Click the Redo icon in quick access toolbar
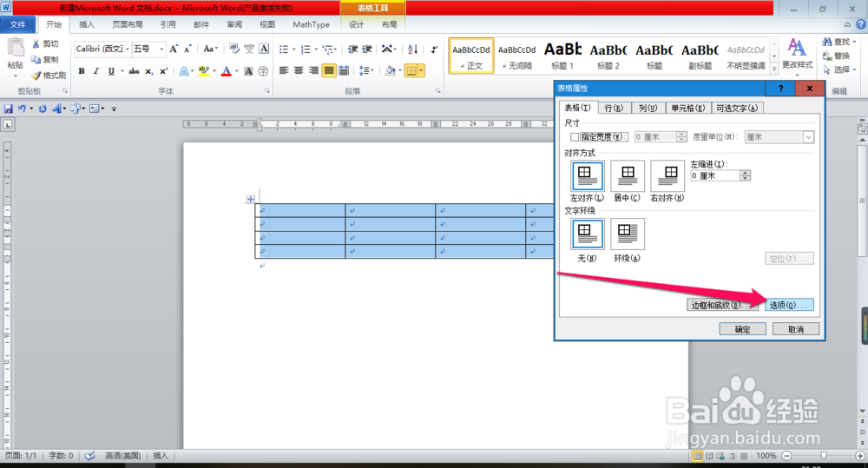The height and width of the screenshot is (468, 868). click(43, 109)
